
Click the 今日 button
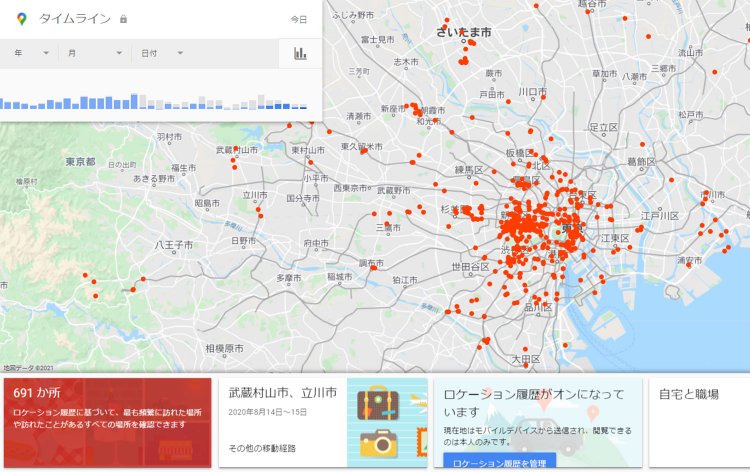[x=298, y=20]
